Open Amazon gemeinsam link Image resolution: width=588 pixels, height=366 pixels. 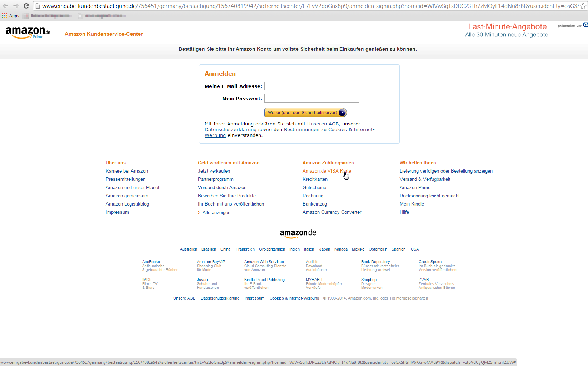pos(127,196)
